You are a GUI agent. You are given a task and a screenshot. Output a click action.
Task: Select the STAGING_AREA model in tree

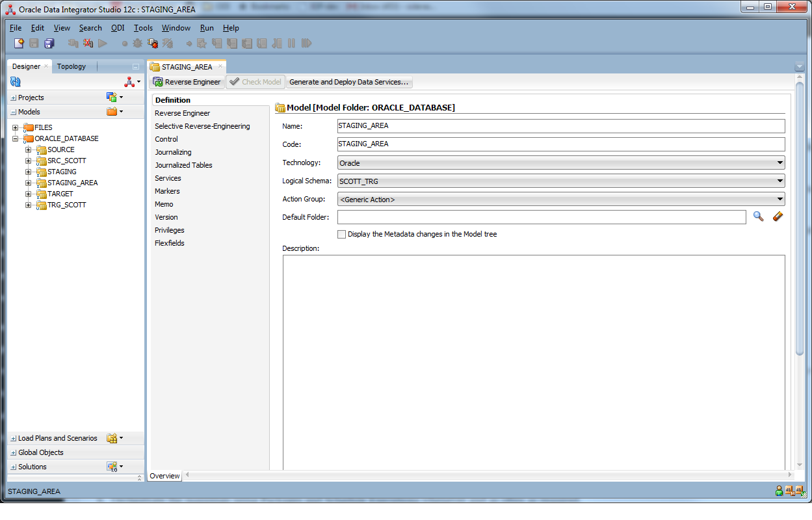73,183
